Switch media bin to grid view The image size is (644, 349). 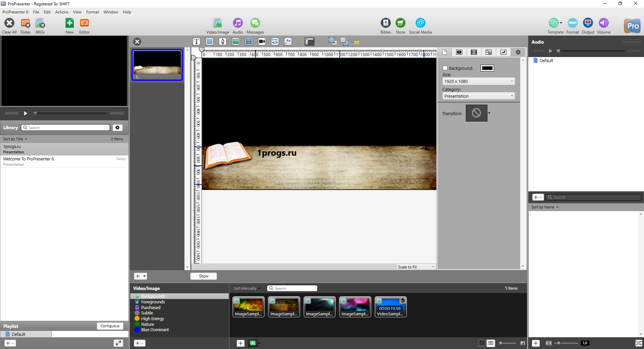(x=482, y=343)
